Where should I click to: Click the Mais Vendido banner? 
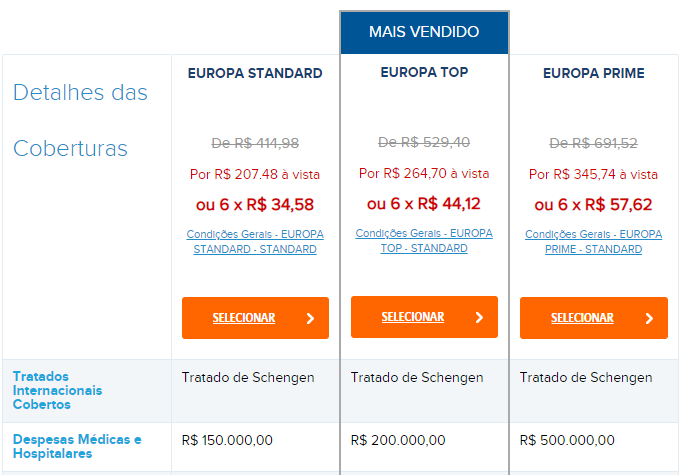[x=424, y=32]
